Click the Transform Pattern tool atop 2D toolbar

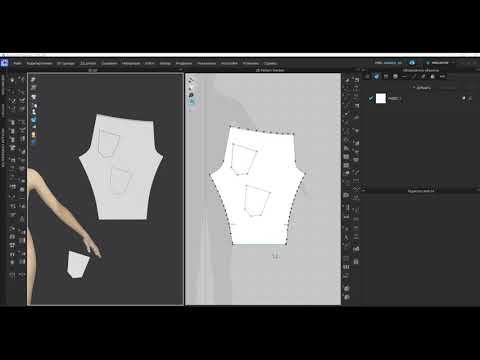tap(356, 80)
